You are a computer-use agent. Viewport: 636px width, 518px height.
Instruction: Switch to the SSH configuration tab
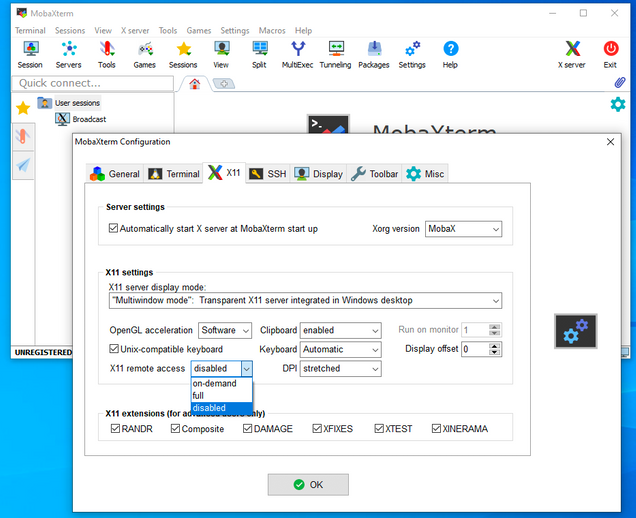(x=267, y=173)
